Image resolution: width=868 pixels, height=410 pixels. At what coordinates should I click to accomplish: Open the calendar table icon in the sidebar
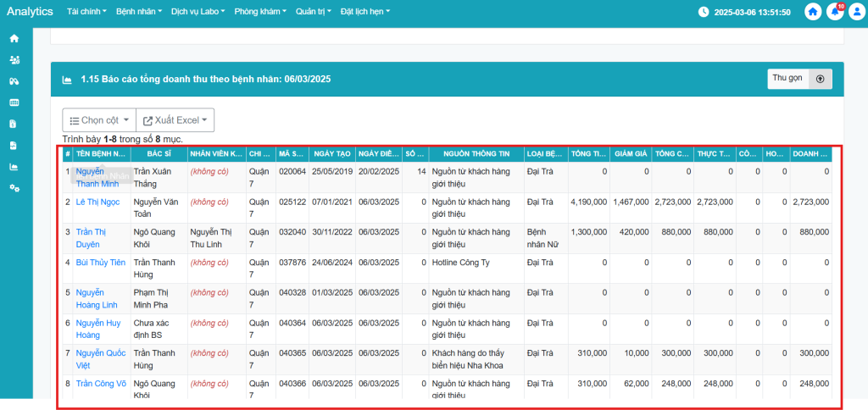coord(14,102)
